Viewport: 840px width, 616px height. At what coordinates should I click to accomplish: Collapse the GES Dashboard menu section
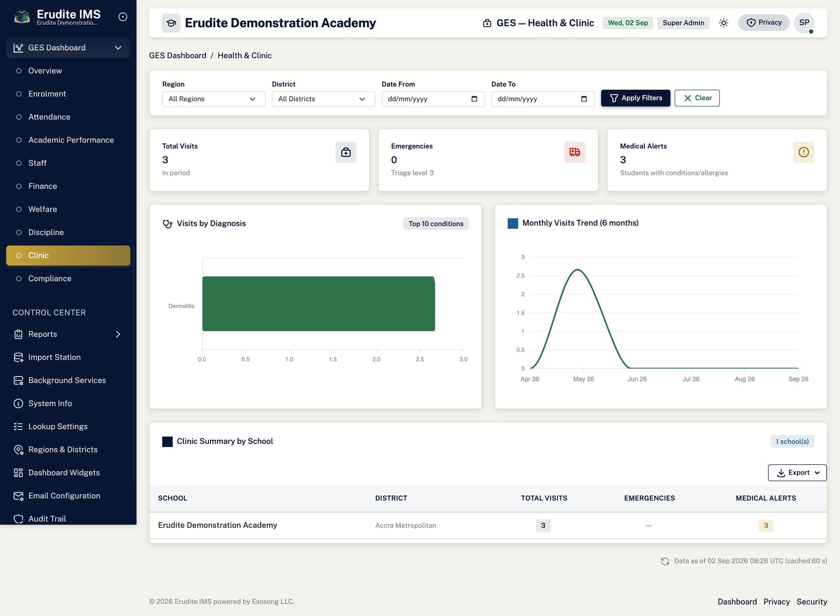point(68,48)
